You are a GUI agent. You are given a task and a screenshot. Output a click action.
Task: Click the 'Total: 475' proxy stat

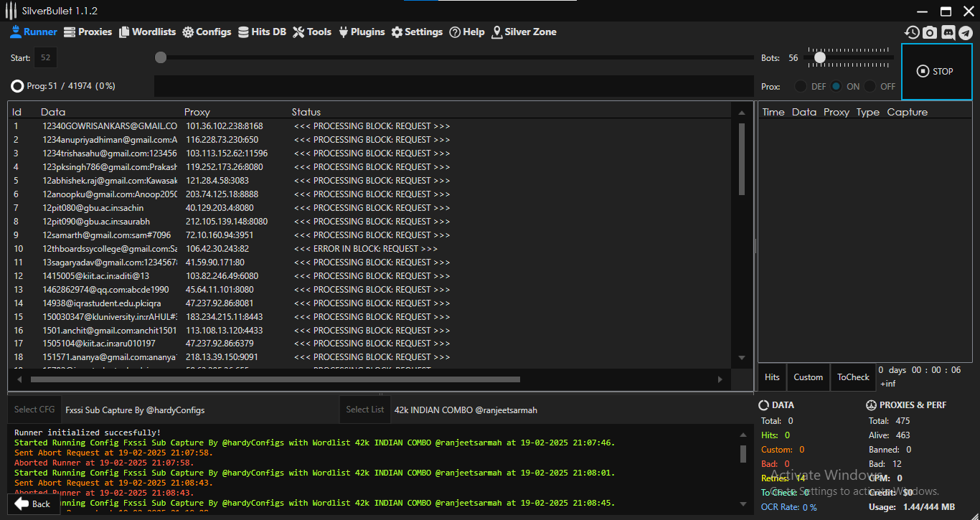click(889, 421)
